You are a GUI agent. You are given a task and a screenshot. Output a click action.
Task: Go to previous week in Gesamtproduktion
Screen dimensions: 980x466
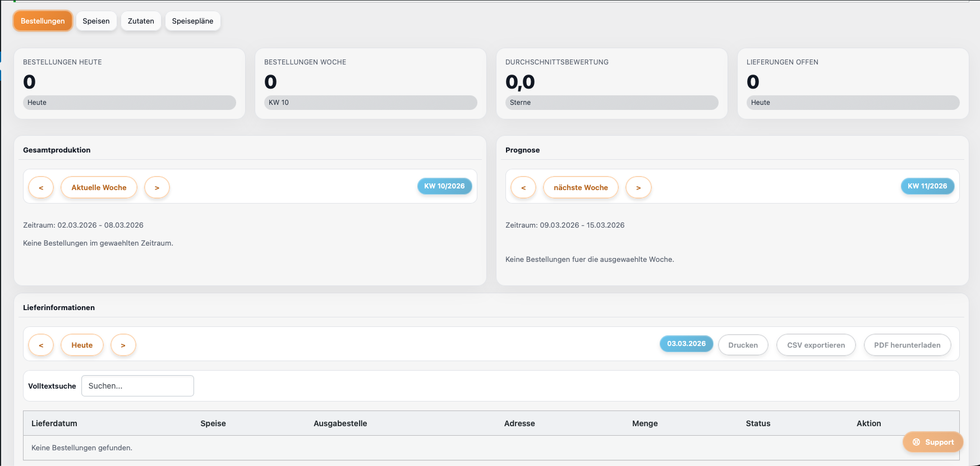[x=41, y=187]
